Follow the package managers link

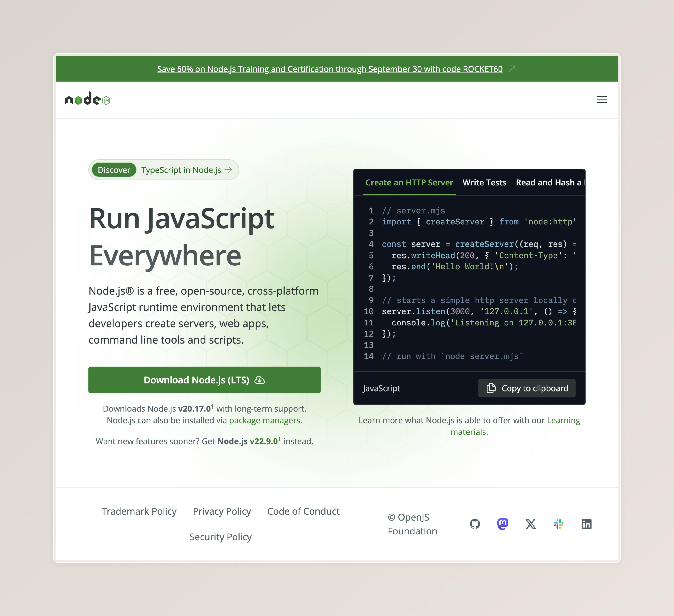(264, 420)
